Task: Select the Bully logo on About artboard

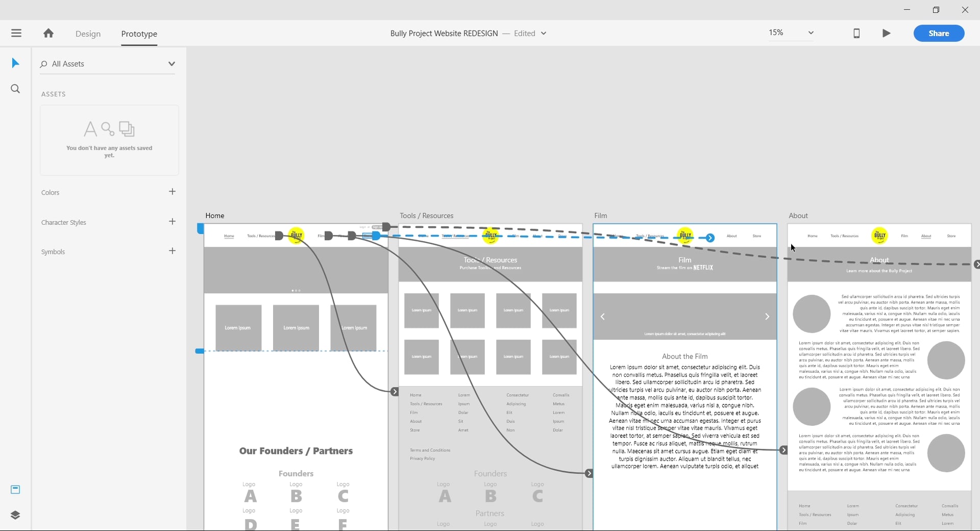Action: pyautogui.click(x=879, y=235)
